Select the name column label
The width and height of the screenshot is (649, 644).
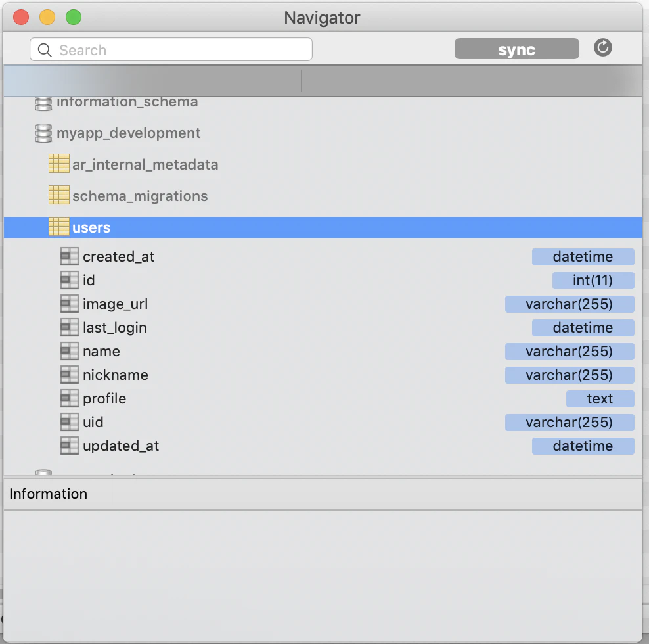pyautogui.click(x=101, y=351)
